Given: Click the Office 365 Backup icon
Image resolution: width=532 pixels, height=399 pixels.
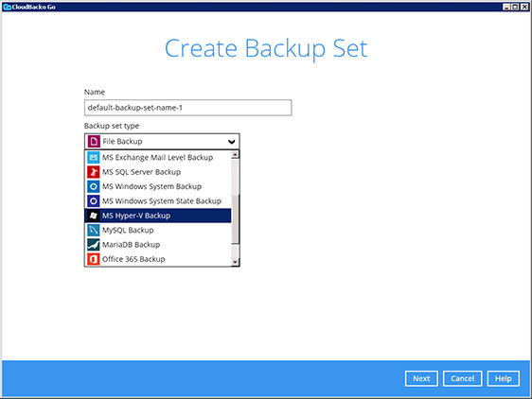Looking at the screenshot, I should 94,259.
